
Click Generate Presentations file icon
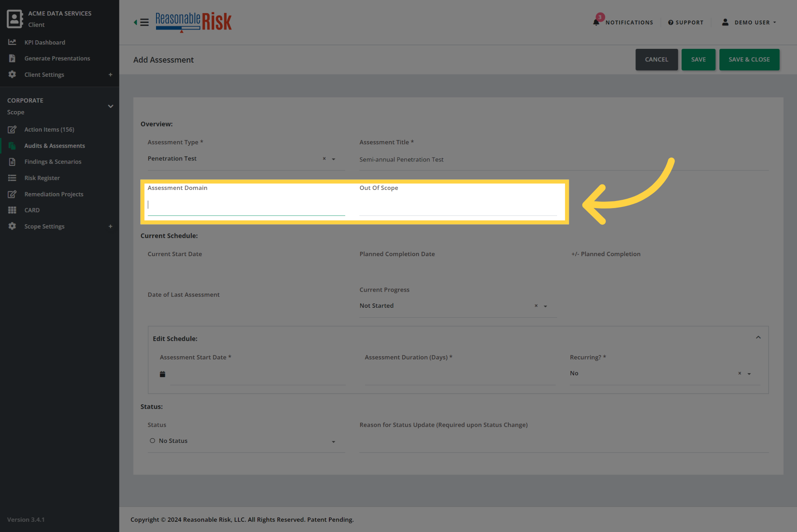click(x=12, y=58)
